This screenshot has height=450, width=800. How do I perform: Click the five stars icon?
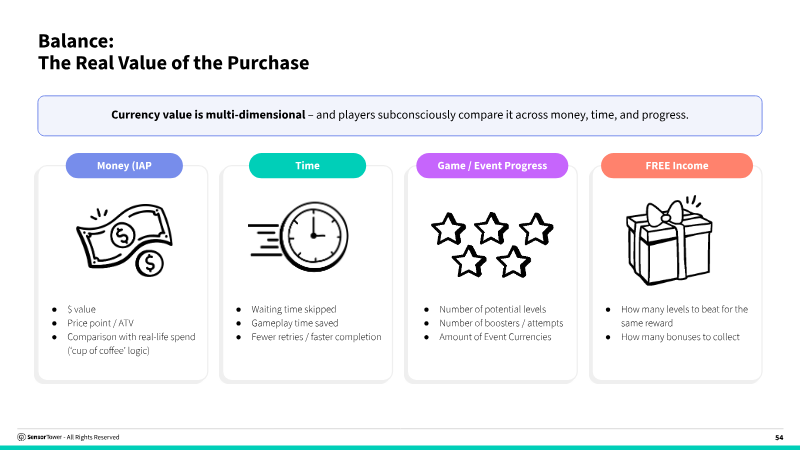pyautogui.click(x=491, y=243)
